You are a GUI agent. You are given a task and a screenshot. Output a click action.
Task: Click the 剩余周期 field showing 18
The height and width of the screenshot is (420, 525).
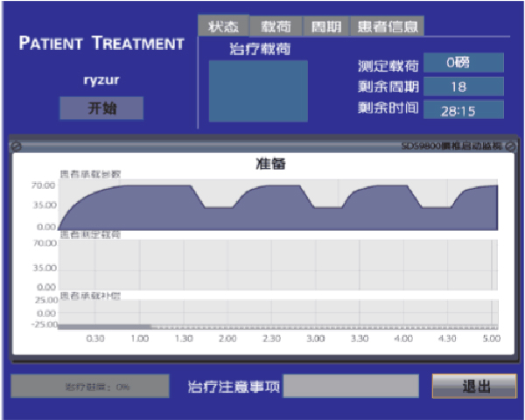click(463, 87)
